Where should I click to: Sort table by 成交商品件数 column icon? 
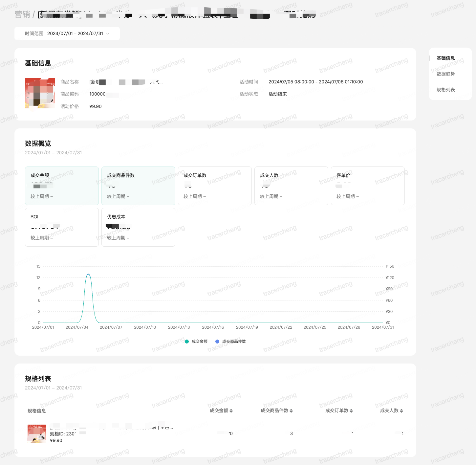click(x=291, y=411)
